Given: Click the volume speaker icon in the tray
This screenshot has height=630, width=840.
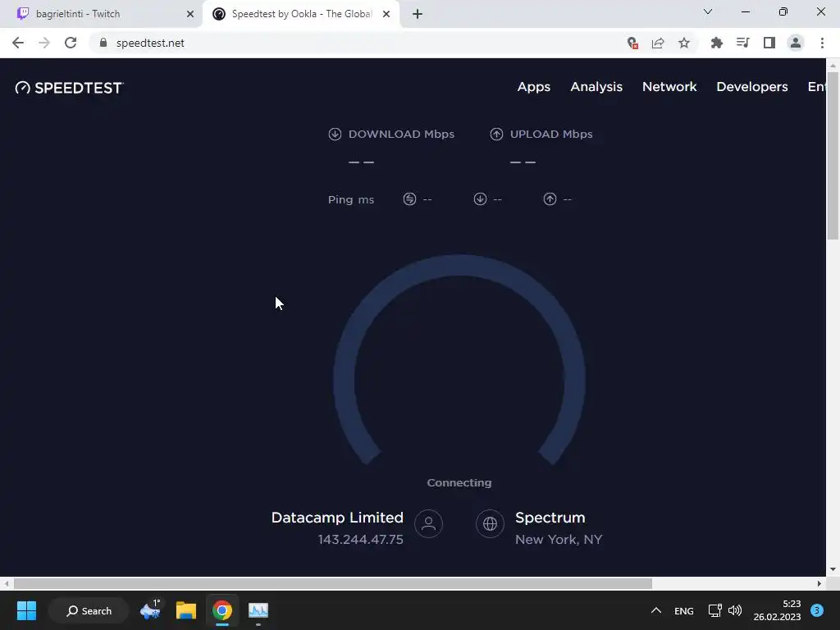Looking at the screenshot, I should click(x=735, y=610).
